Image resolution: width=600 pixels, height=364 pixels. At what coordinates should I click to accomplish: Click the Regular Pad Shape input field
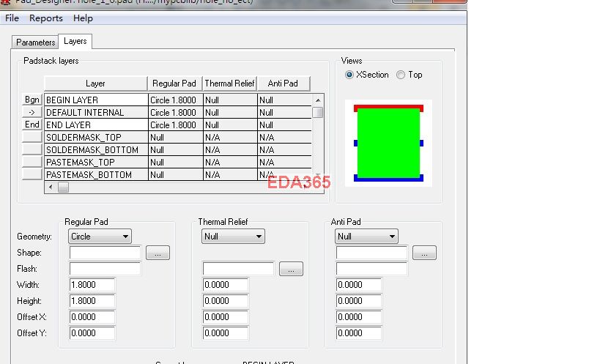(x=105, y=253)
